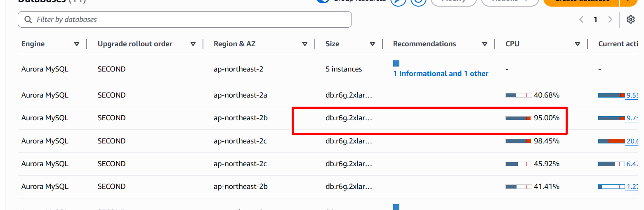This screenshot has width=644, height=210.
Task: Click the '45.92%' CPU value
Action: pyautogui.click(x=547, y=164)
